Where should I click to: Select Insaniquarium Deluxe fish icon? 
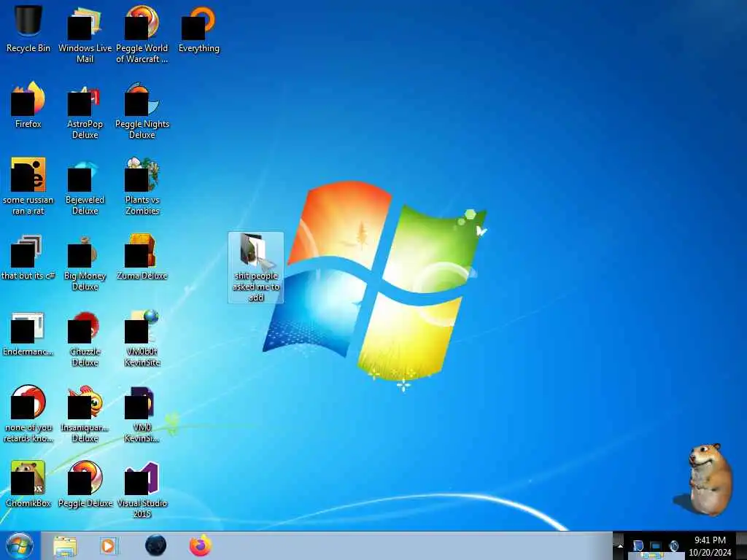pos(85,414)
